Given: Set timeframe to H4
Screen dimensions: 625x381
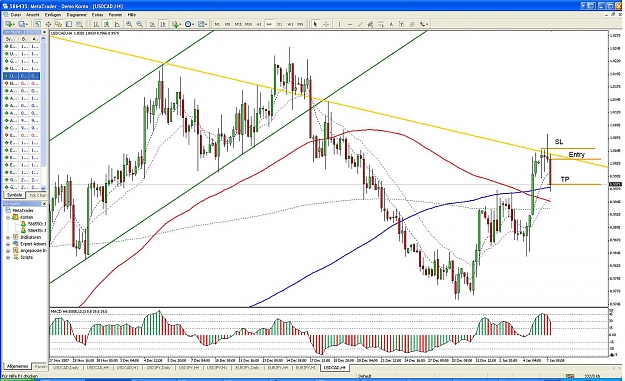Looking at the screenshot, I should pos(269,24).
